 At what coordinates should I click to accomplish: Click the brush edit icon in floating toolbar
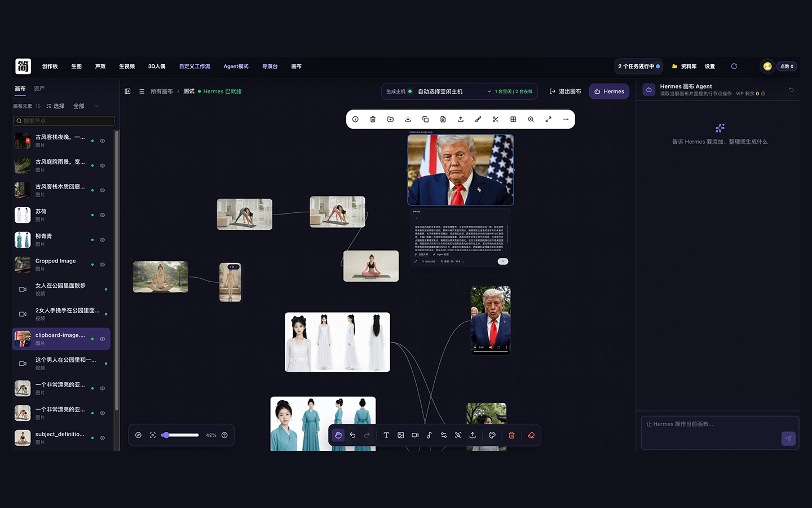point(478,120)
